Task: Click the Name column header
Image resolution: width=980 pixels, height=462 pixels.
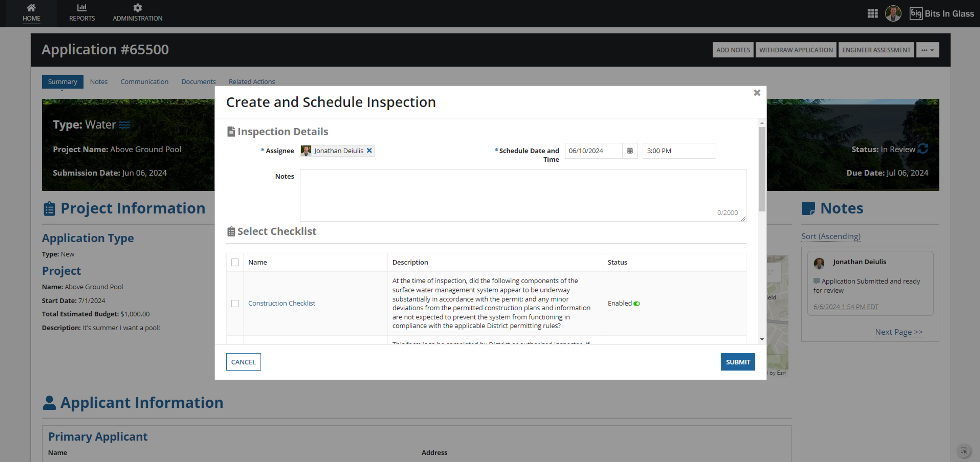Action: click(257, 262)
